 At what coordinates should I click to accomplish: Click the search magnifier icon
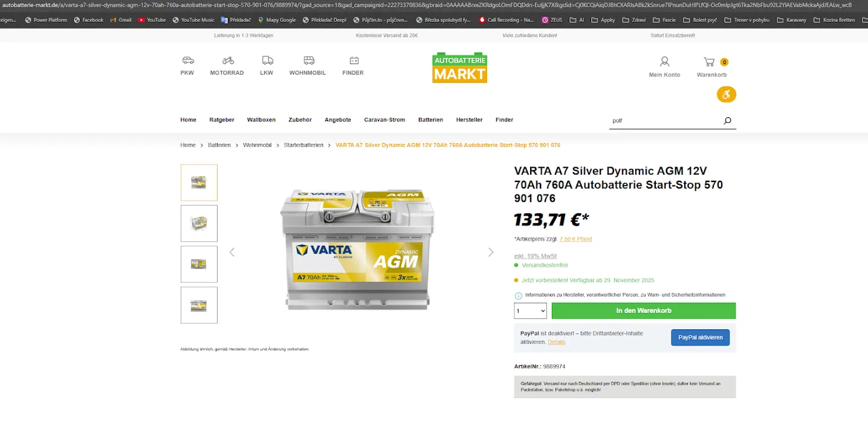point(727,120)
